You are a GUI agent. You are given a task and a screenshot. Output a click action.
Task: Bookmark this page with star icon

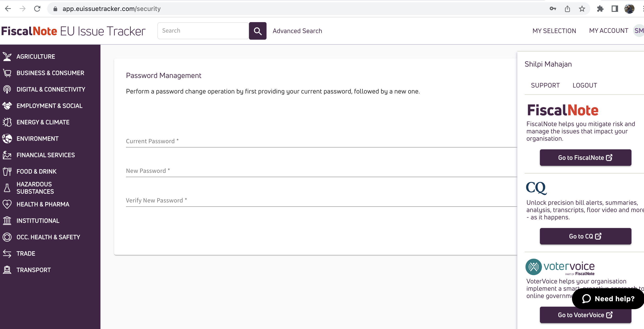[x=582, y=9]
